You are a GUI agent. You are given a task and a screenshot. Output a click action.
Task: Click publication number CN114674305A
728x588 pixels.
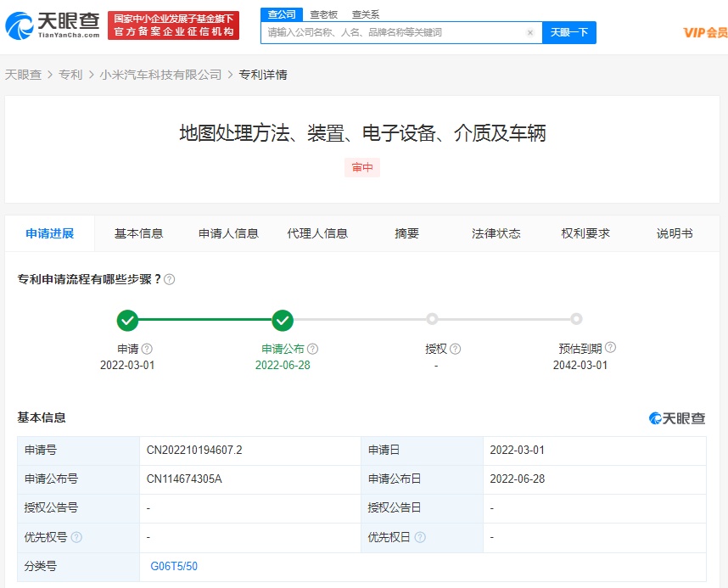click(184, 479)
